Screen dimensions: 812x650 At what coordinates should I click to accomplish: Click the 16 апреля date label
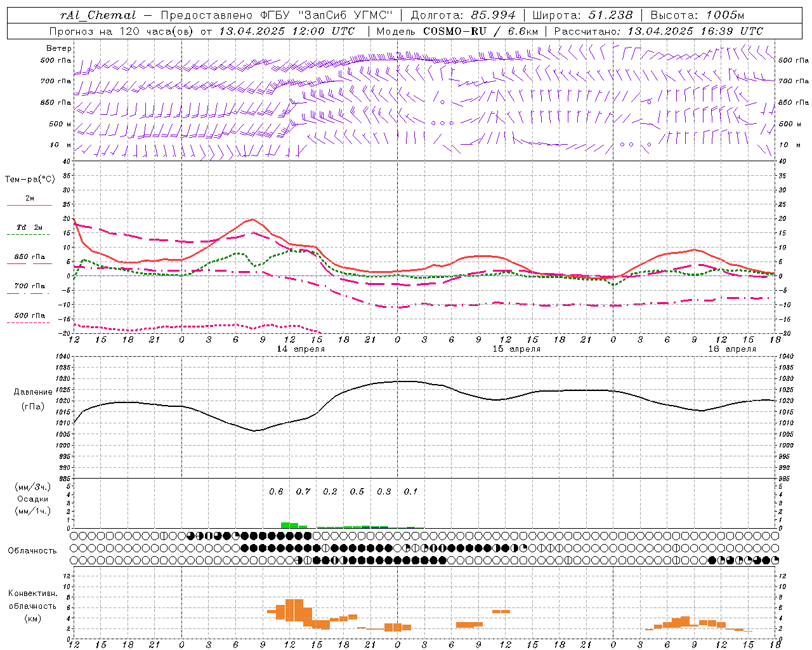(733, 349)
